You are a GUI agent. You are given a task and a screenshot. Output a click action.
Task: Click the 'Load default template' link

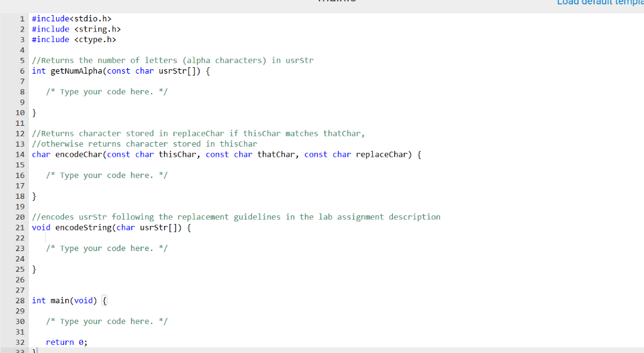601,2
